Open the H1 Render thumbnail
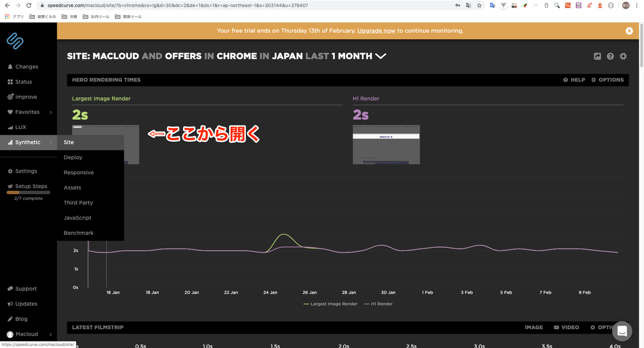 click(x=386, y=144)
